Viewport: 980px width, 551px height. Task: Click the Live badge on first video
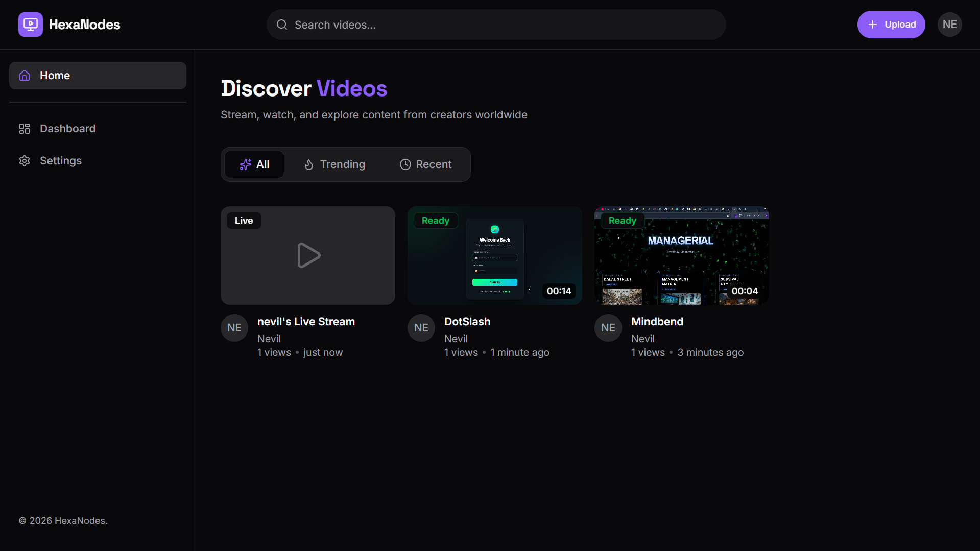click(244, 221)
